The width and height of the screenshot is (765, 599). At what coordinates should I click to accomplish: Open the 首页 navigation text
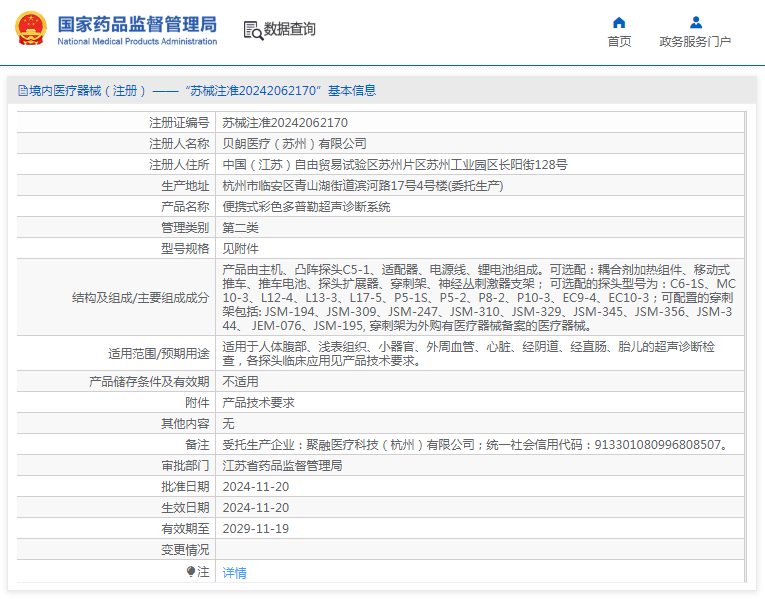coord(619,42)
